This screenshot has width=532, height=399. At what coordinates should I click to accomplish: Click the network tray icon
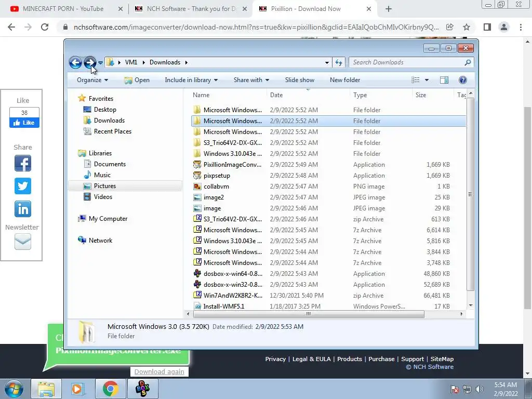467,389
